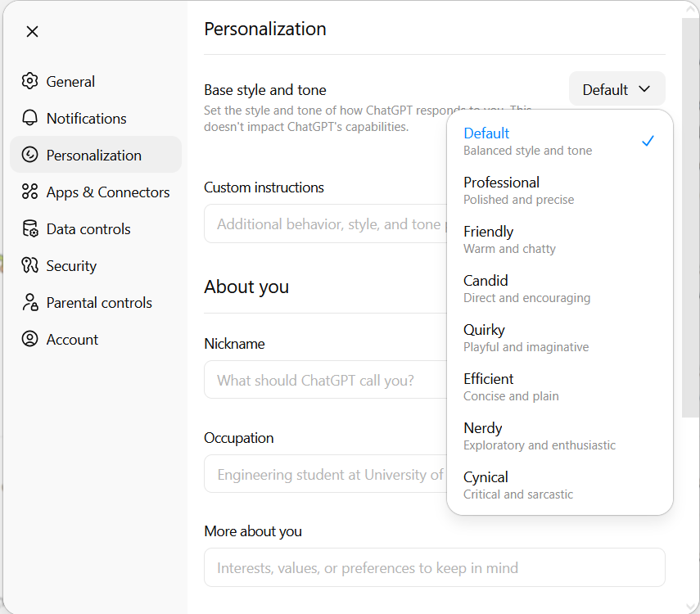Click the Notifications bell icon
Screen dimensions: 700x614
[30, 118]
